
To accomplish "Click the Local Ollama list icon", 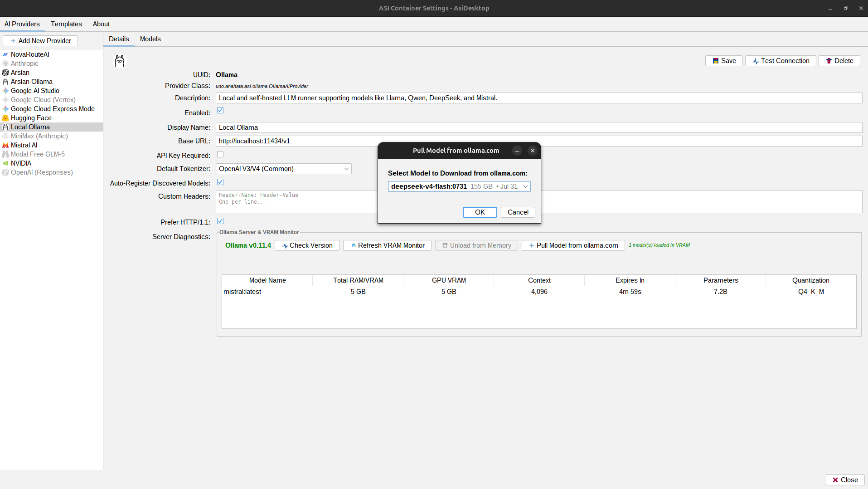I will [x=5, y=127].
